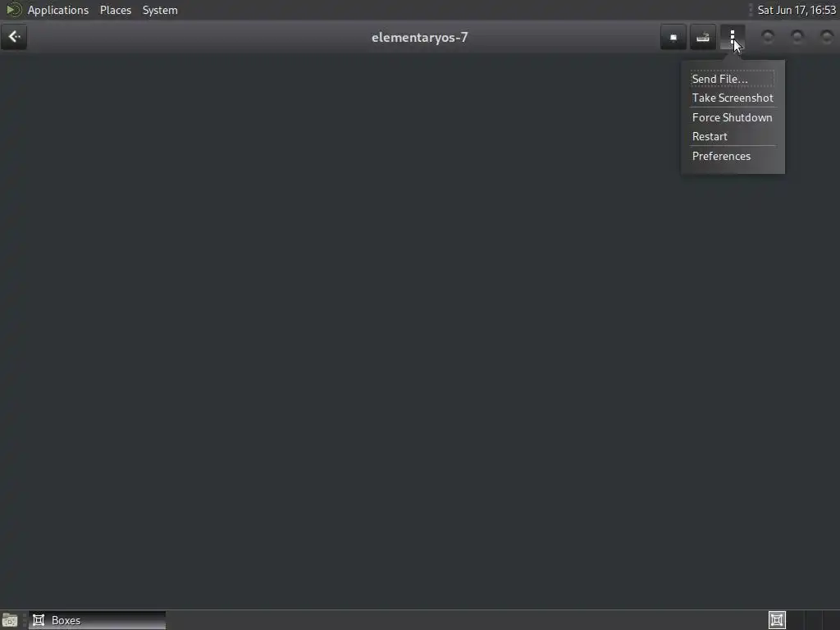Open the keyboard shortcuts icon button
The width and height of the screenshot is (840, 630).
click(703, 37)
